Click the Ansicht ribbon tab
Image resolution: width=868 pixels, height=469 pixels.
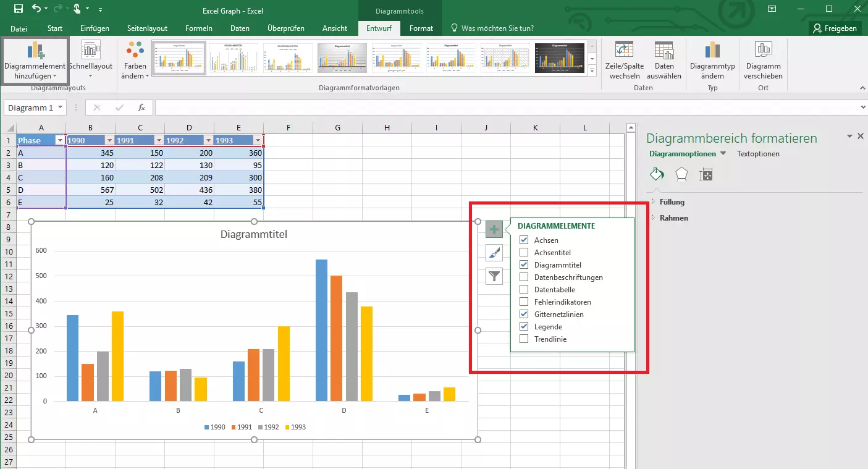[334, 28]
